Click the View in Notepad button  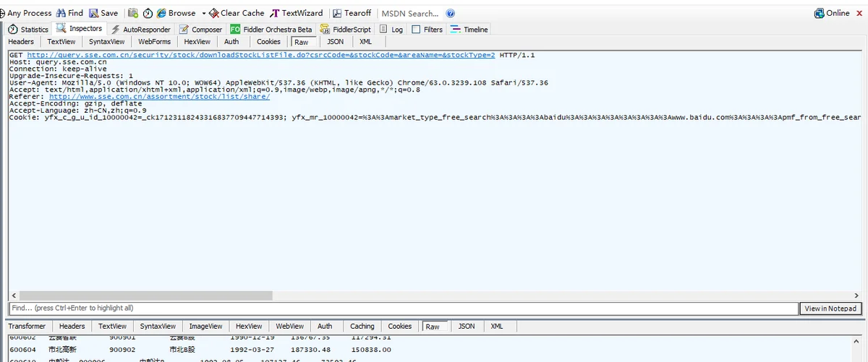[831, 309]
